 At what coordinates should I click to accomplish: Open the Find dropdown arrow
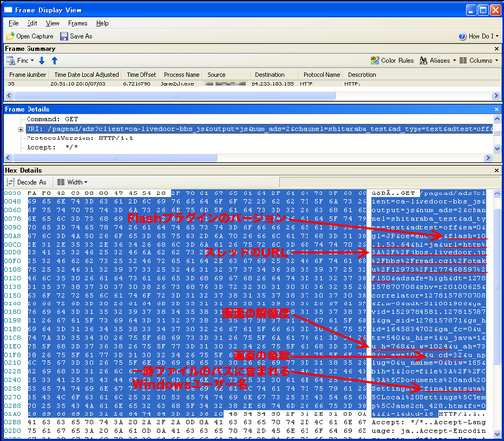32,61
